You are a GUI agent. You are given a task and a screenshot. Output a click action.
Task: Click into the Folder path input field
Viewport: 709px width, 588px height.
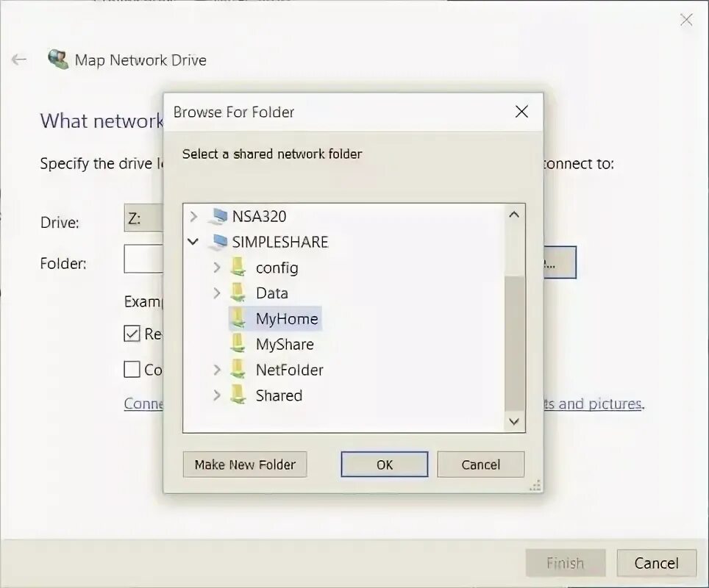[143, 259]
